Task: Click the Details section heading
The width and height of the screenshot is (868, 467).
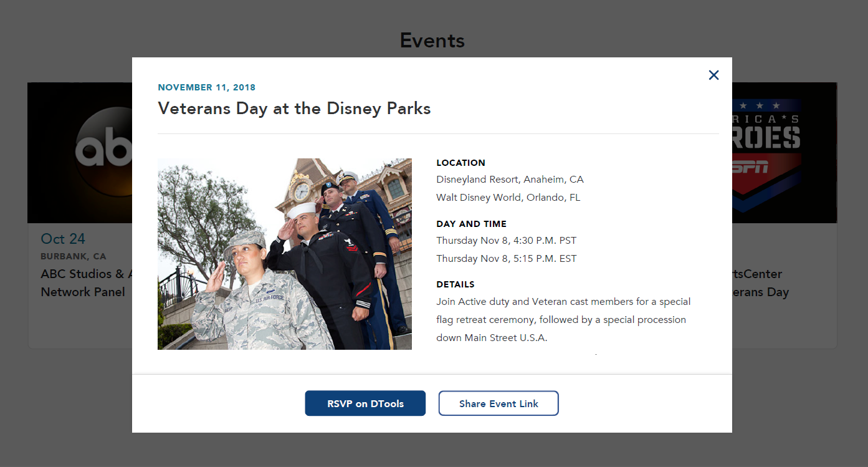Action: [455, 284]
